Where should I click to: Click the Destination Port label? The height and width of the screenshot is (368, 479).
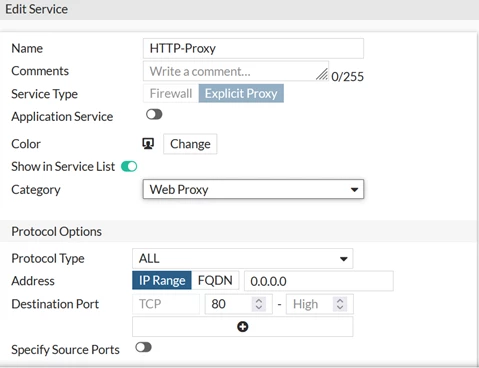(x=55, y=304)
